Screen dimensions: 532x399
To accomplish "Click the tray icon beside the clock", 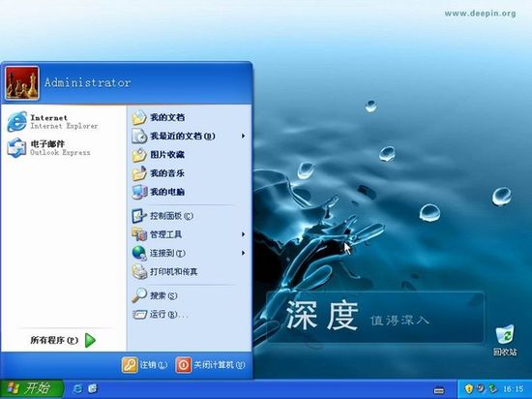I will (492, 388).
